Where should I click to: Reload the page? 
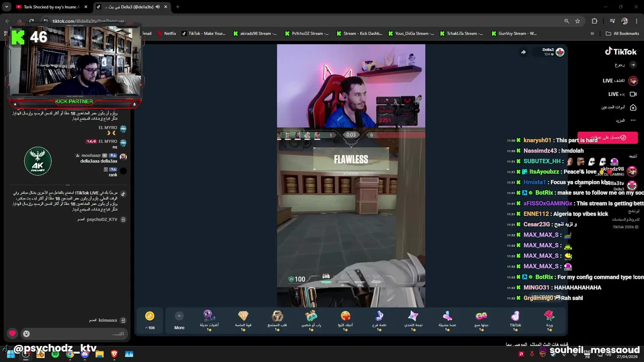[31, 21]
